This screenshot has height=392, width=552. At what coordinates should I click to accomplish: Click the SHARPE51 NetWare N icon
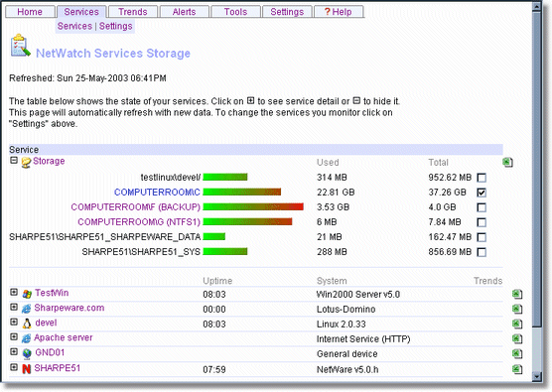[x=27, y=369]
